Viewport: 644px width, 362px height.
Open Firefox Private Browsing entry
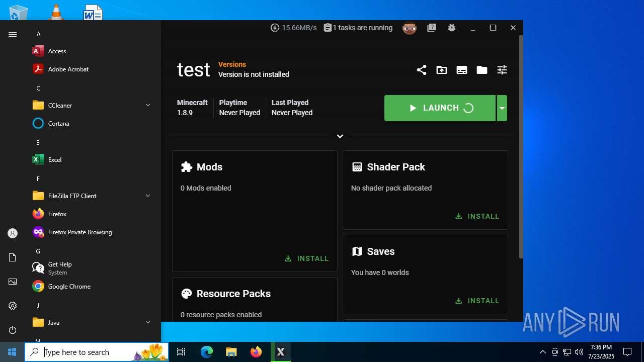pos(93,232)
